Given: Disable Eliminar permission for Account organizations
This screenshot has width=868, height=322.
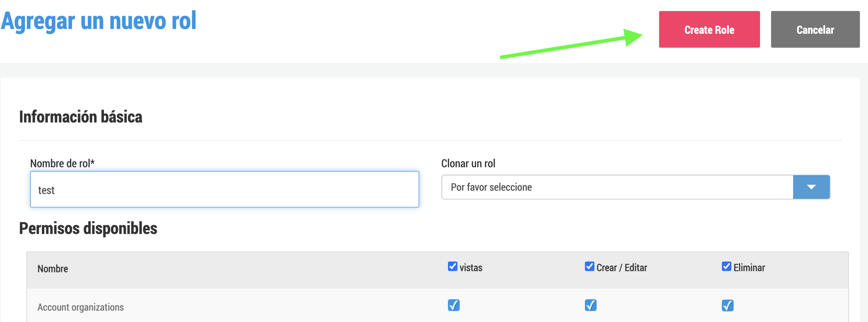Looking at the screenshot, I should (728, 305).
